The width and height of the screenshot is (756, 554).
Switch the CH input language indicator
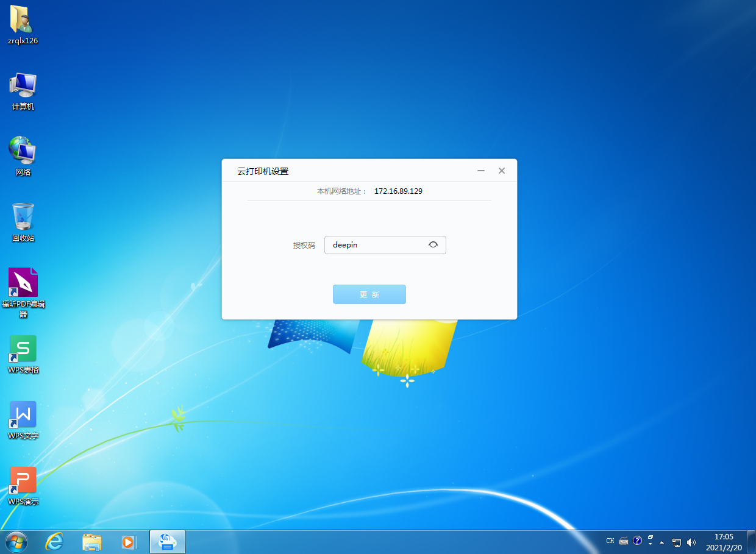point(610,541)
